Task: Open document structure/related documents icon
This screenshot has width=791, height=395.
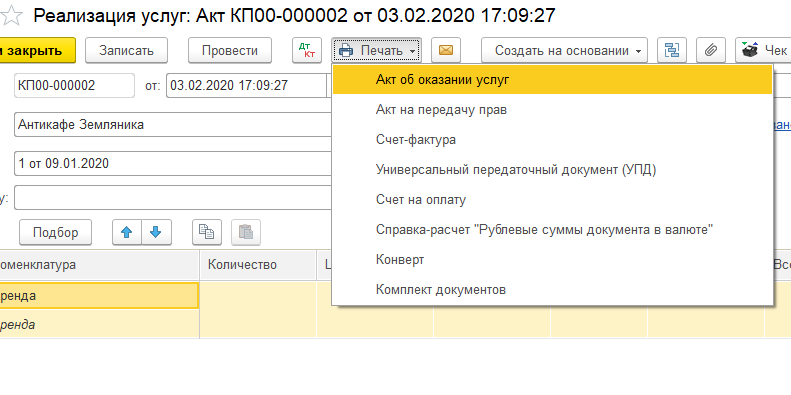Action: coord(672,50)
